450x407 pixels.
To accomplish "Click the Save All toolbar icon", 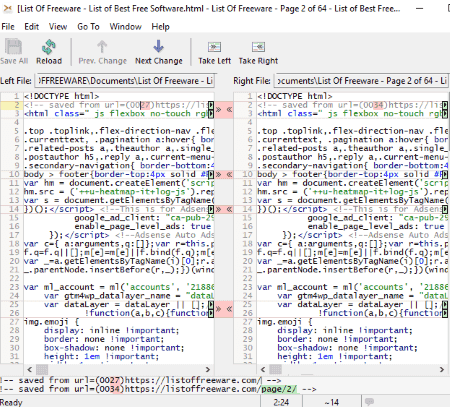I will tap(13, 47).
